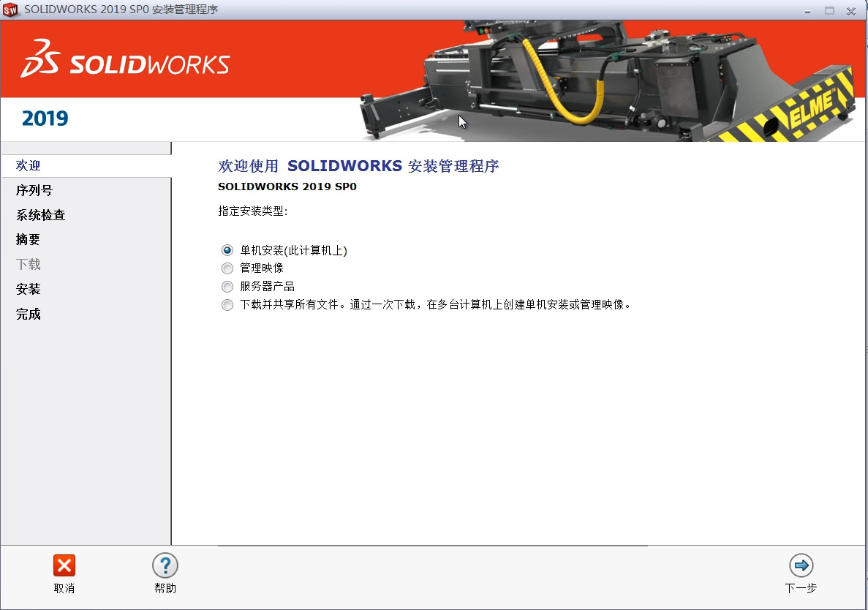Screen dimensions: 868x610
Task: Click the 下一步 label text
Action: pos(801,588)
